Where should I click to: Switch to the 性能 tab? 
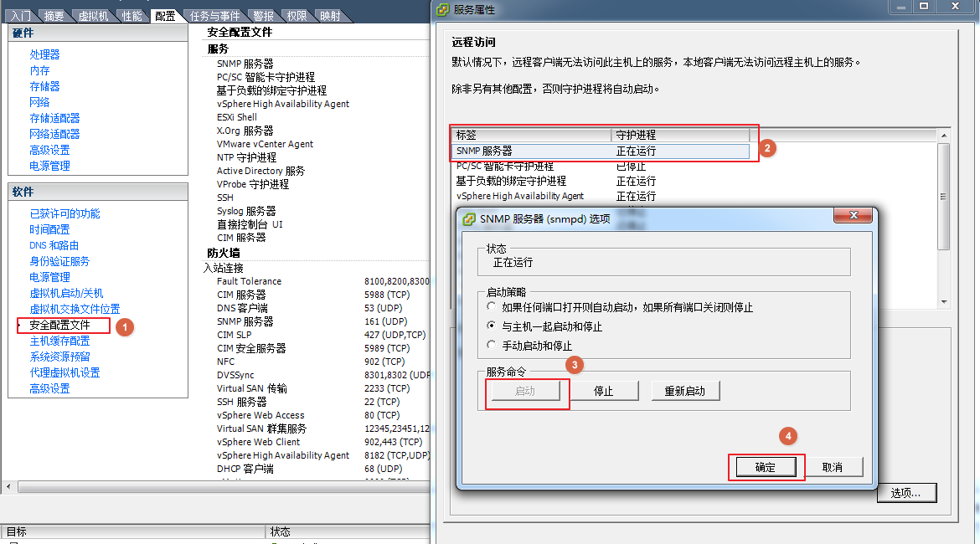click(132, 16)
